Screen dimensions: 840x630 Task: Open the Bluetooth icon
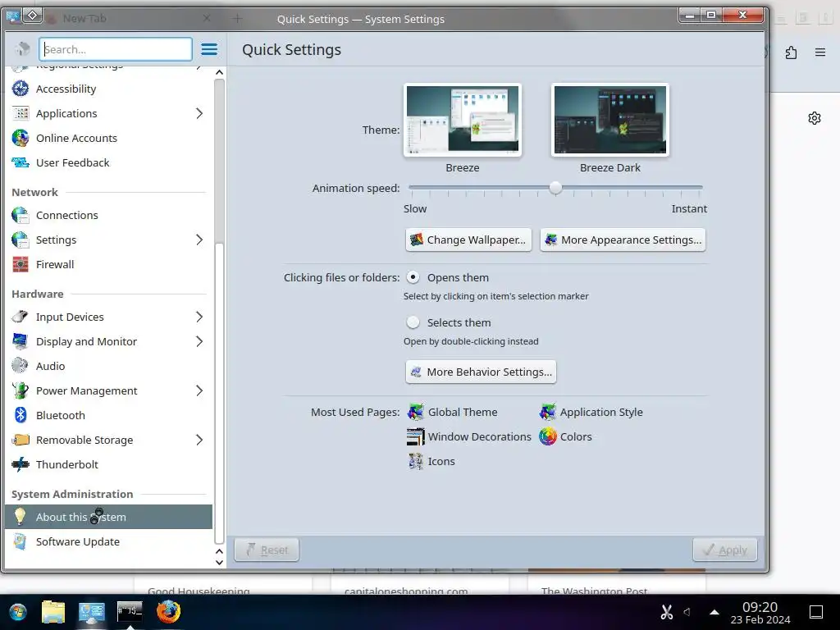tap(21, 416)
